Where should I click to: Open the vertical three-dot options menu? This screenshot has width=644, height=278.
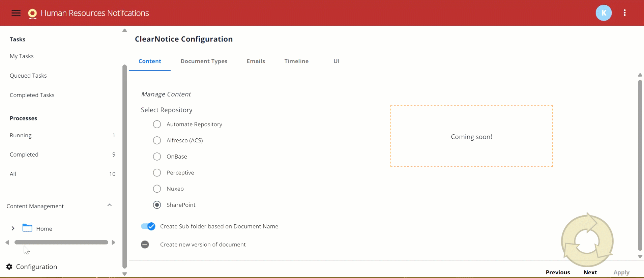pyautogui.click(x=625, y=13)
